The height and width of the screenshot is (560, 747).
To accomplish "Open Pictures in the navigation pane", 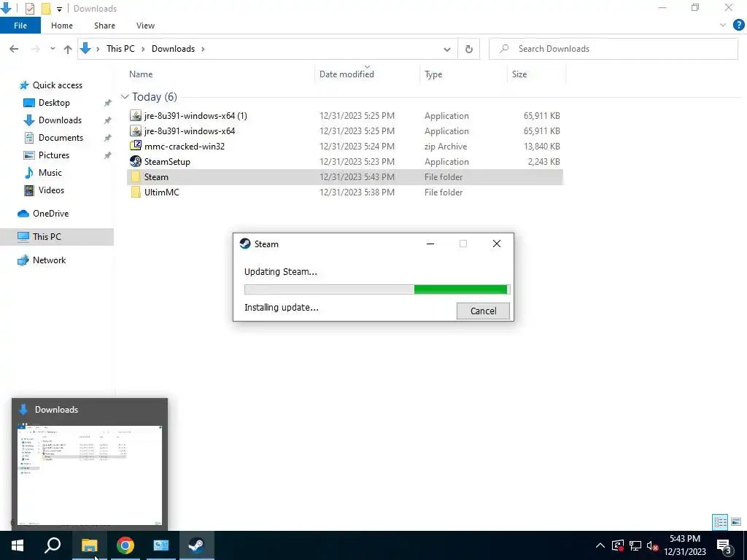I will point(54,155).
